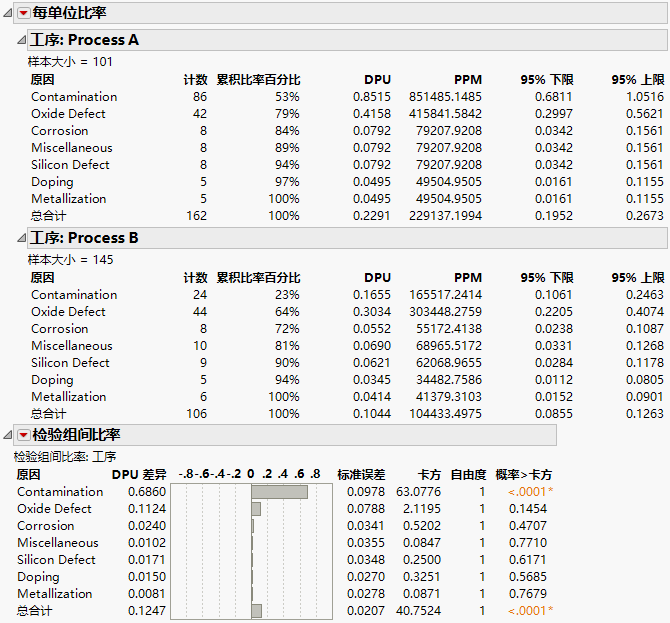Image resolution: width=670 pixels, height=623 pixels.
Task: Click the 概率>卡方 column header
Action: (x=523, y=475)
